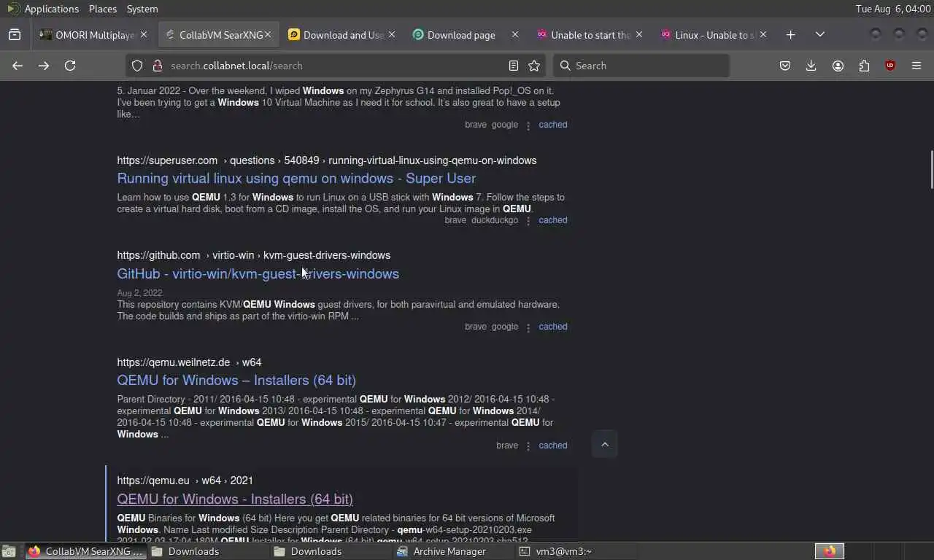Open cached link for weilnetz.de result
This screenshot has height=560, width=934.
click(553, 445)
